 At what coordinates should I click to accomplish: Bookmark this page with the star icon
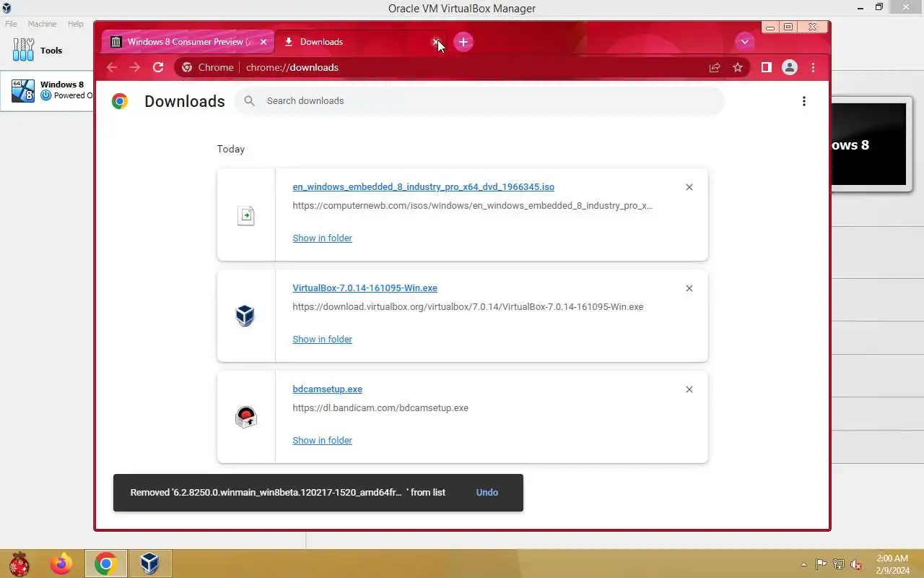738,67
